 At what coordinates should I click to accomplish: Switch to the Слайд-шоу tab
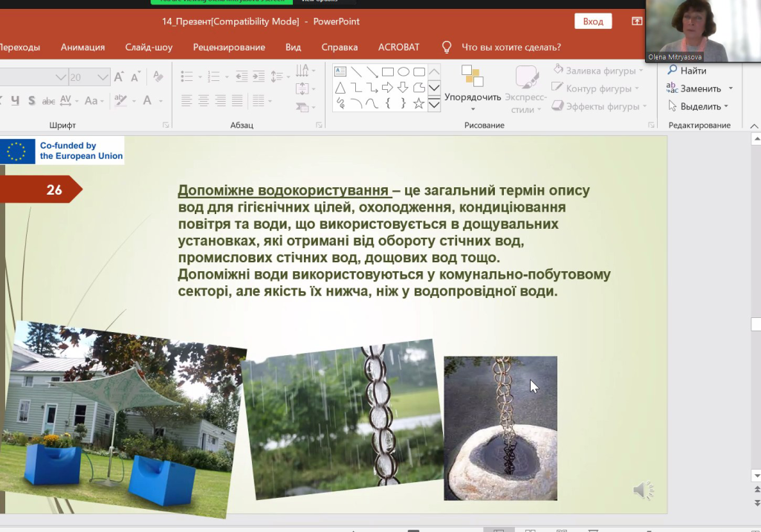[149, 48]
